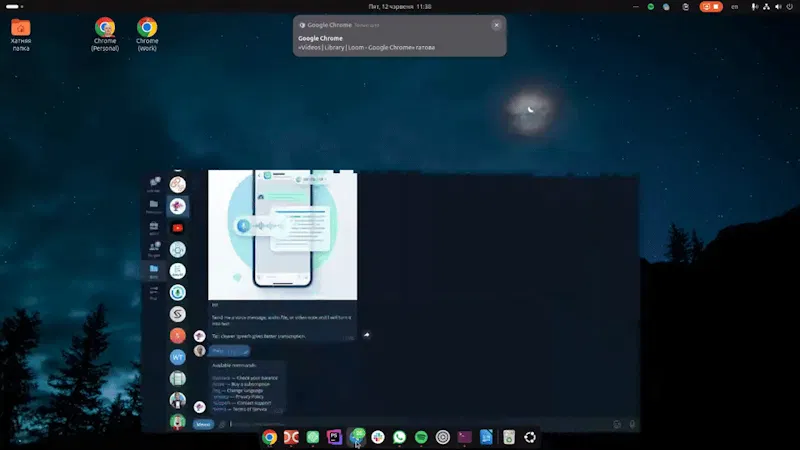The height and width of the screenshot is (450, 800).
Task: Open Spotify from the dock
Action: click(x=421, y=437)
